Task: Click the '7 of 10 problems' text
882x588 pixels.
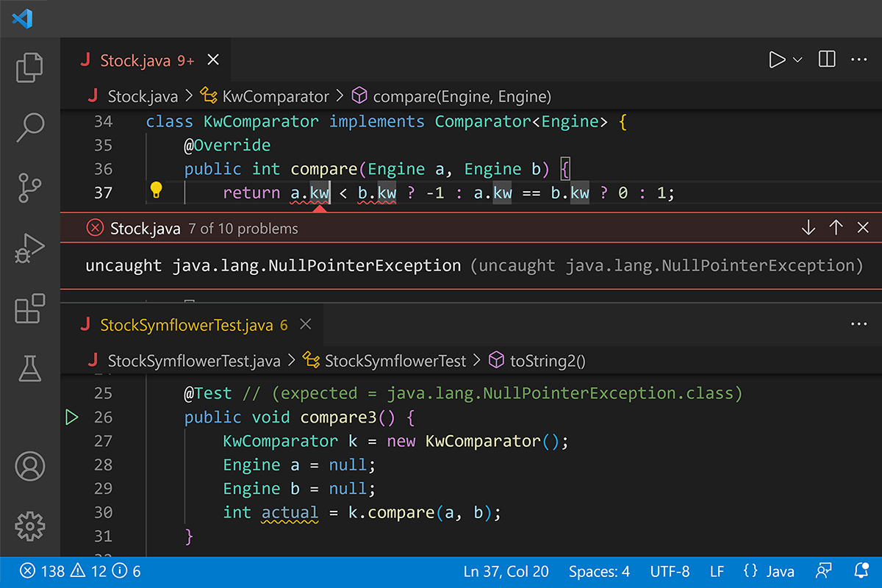Action: [x=243, y=229]
